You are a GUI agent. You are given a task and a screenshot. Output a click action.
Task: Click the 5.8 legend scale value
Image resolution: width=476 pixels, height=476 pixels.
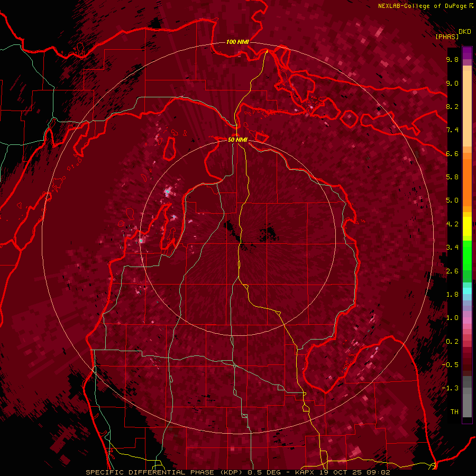(452, 177)
